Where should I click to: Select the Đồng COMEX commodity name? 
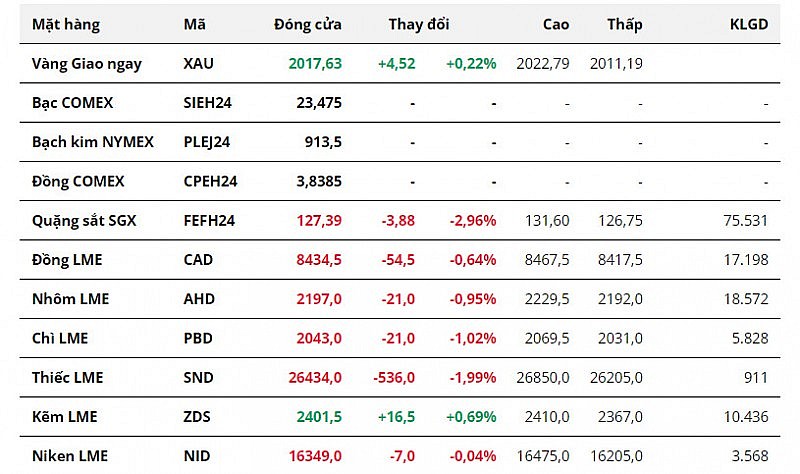78,181
